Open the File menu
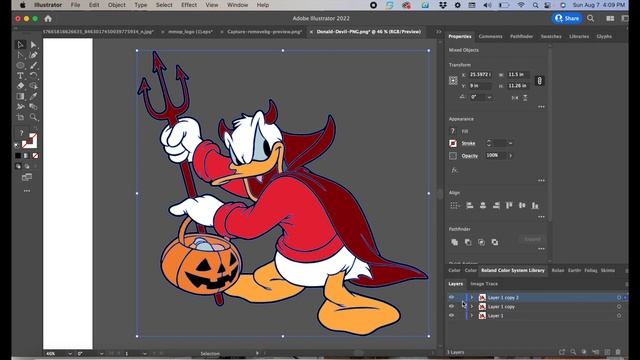The width and height of the screenshot is (640, 360). pos(76,5)
